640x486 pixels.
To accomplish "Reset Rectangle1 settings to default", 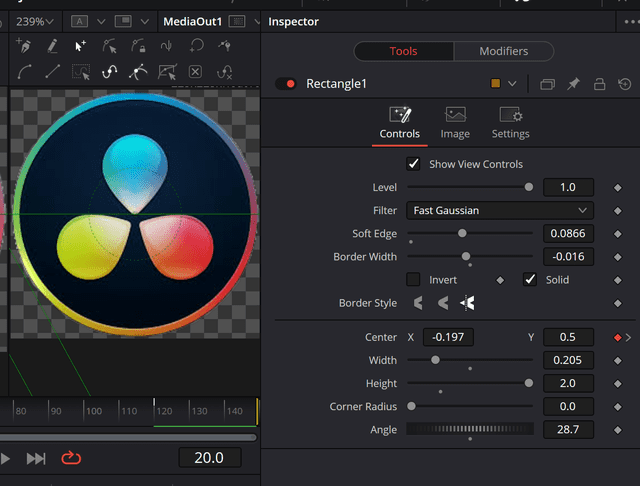I will click(x=624, y=84).
